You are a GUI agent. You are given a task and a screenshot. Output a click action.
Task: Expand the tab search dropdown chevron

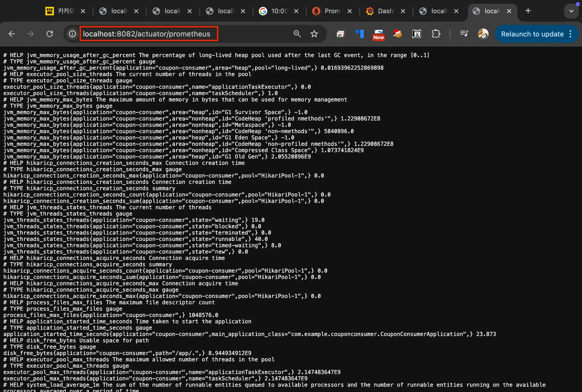click(x=571, y=11)
